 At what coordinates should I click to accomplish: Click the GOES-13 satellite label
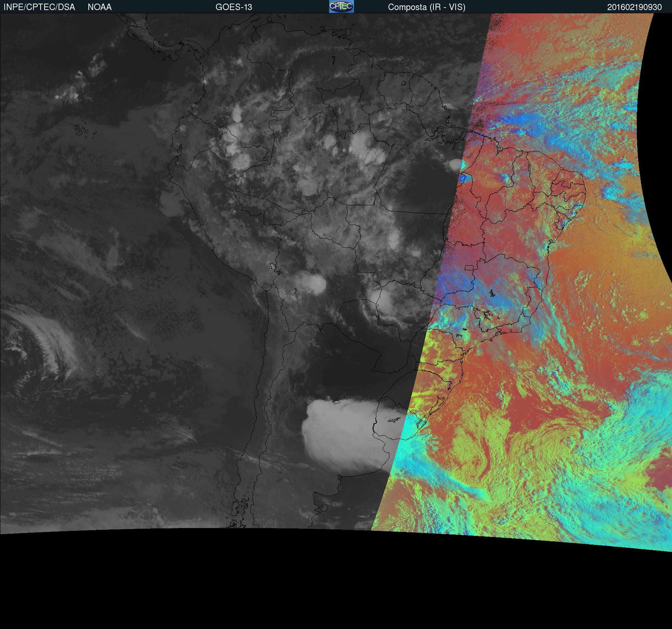[x=234, y=7]
